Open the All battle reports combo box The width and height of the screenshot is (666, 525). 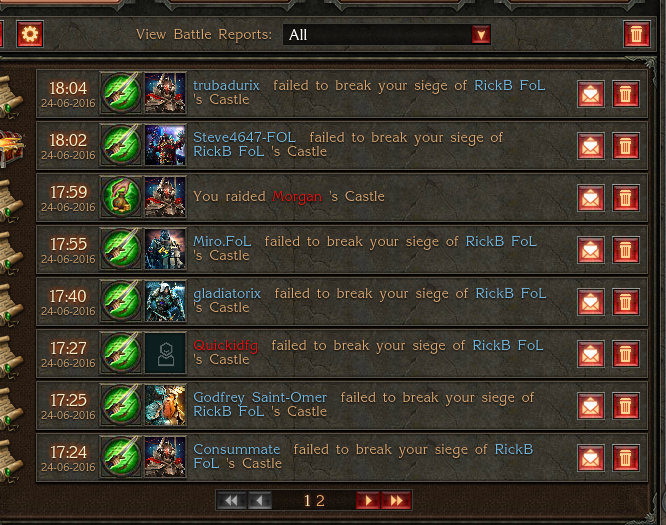[387, 34]
